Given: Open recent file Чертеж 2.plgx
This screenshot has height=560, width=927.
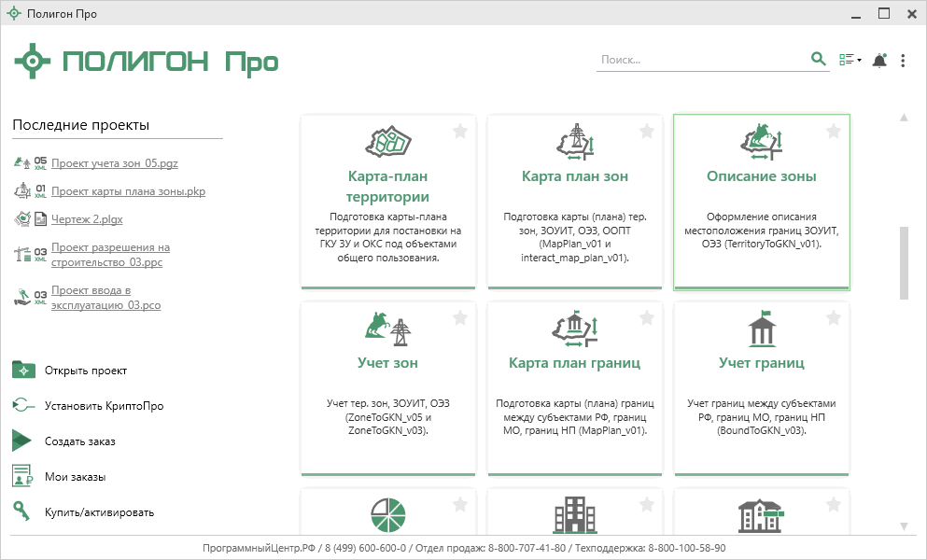Looking at the screenshot, I should [87, 219].
